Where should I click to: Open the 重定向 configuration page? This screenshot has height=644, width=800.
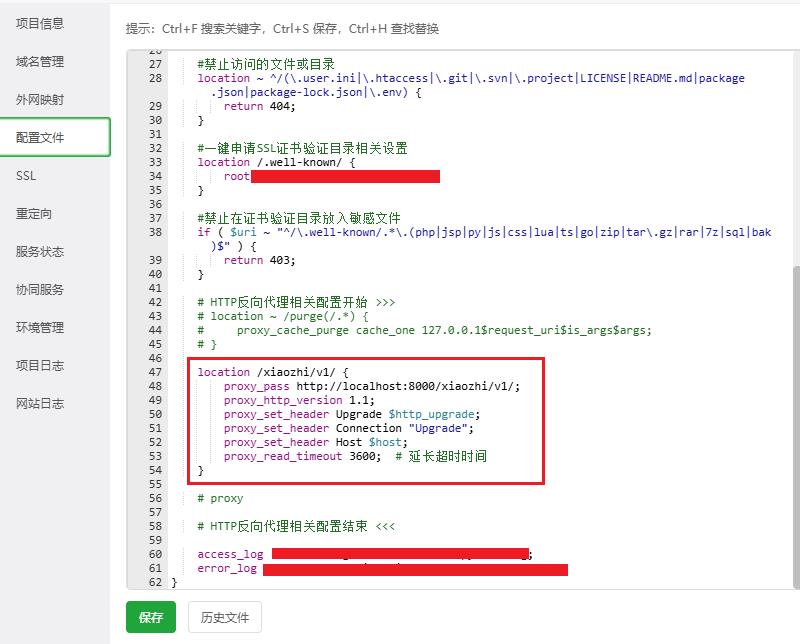tap(38, 214)
